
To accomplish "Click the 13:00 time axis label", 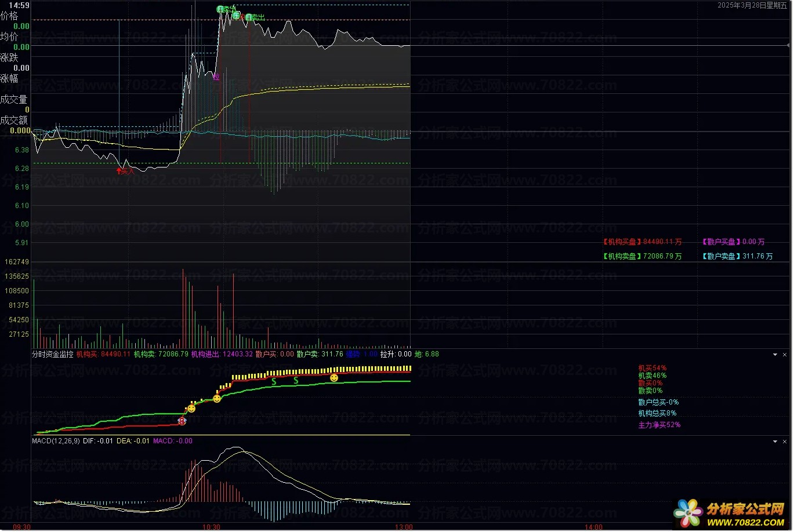I will point(404,527).
